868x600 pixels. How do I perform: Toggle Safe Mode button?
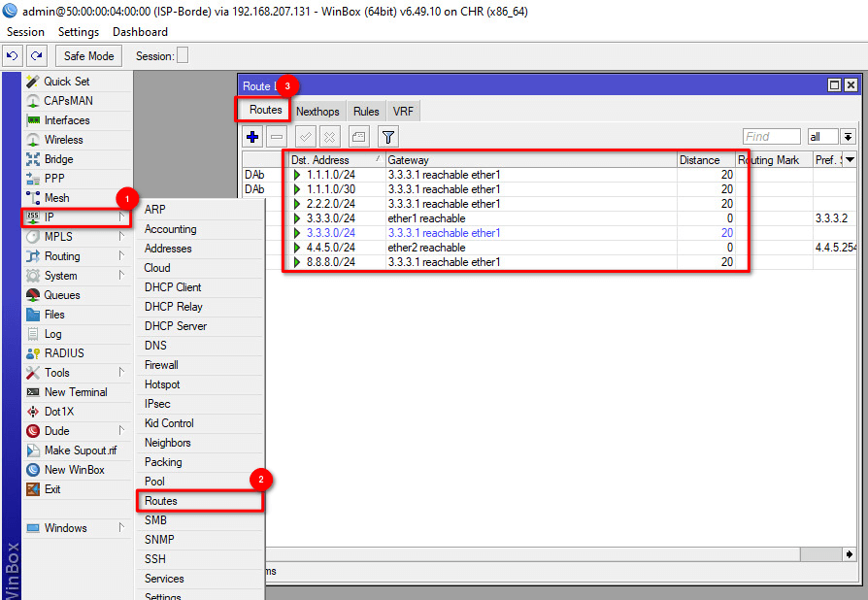pyautogui.click(x=89, y=56)
